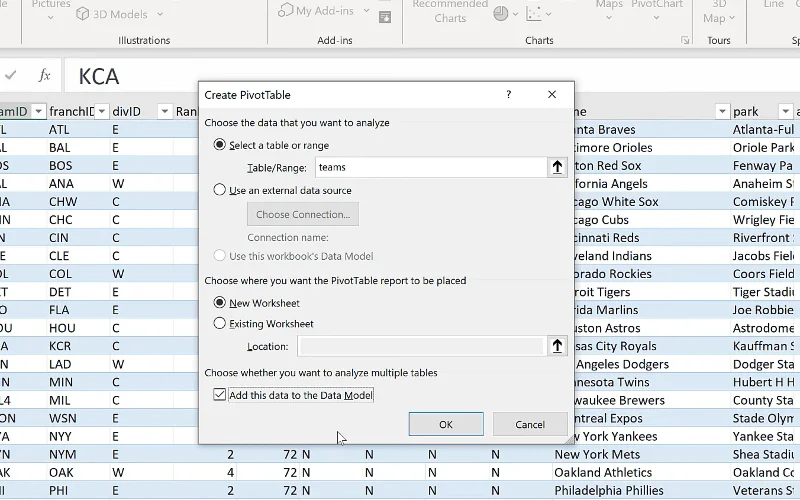800x500 pixels.
Task: Open Recommended Charts
Action: [x=450, y=11]
